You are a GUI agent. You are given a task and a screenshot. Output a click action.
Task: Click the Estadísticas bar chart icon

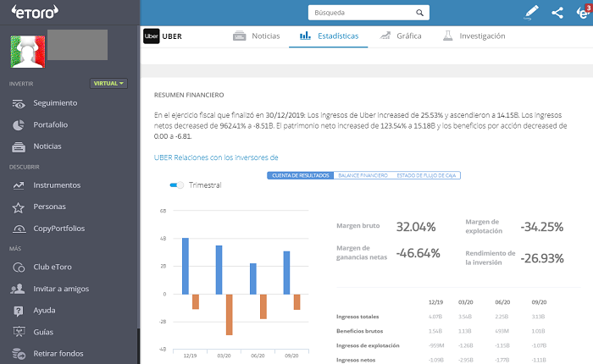pos(305,36)
